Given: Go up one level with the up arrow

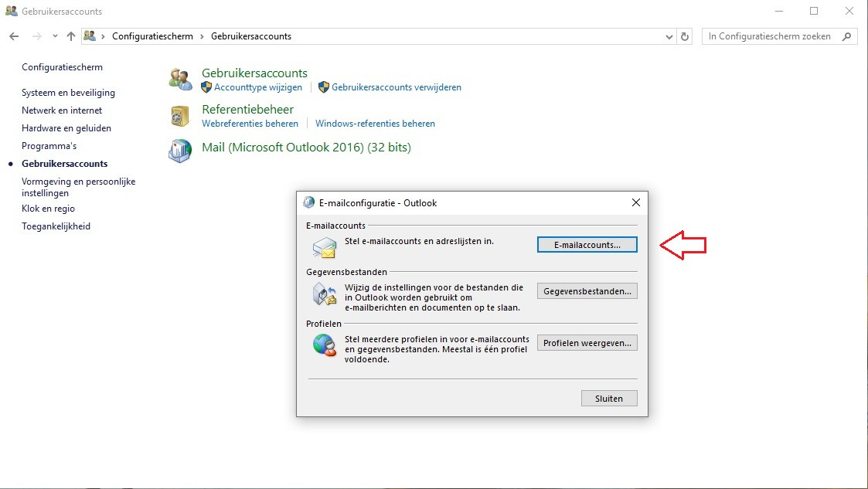Looking at the screenshot, I should tap(71, 36).
